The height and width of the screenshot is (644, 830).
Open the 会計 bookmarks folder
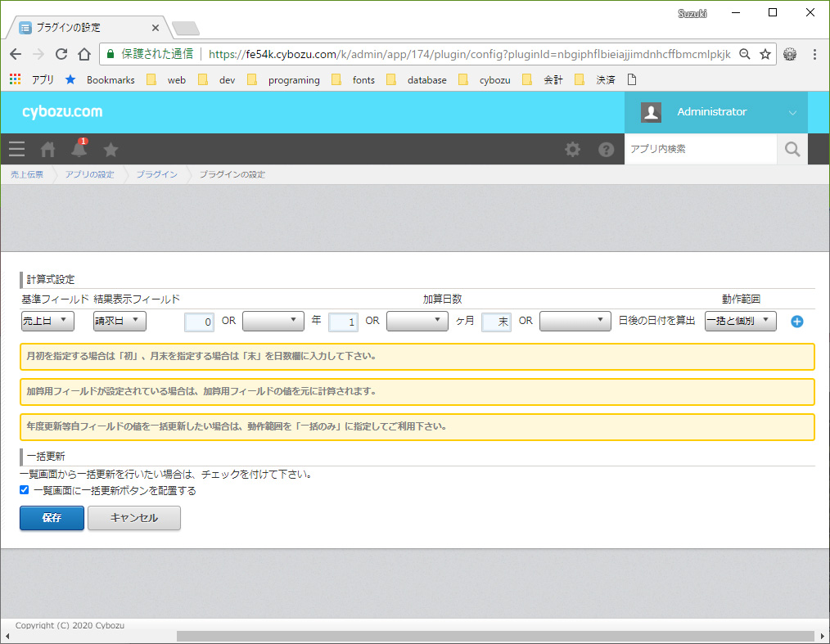point(543,80)
